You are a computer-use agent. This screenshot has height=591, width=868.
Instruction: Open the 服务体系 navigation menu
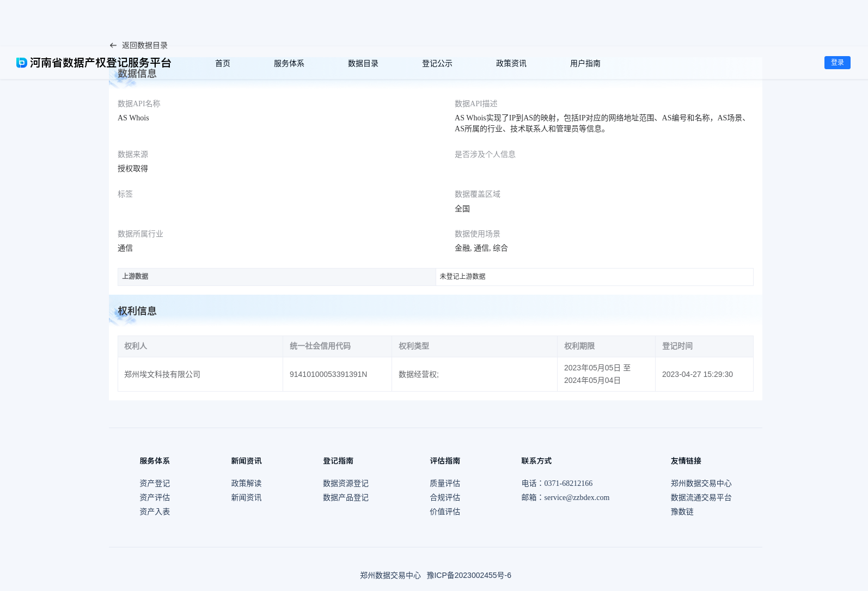coord(289,63)
